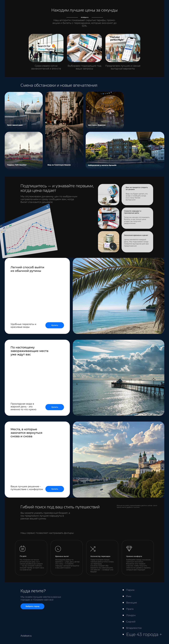Expand the list via Еще 43 города +

point(144,634)
